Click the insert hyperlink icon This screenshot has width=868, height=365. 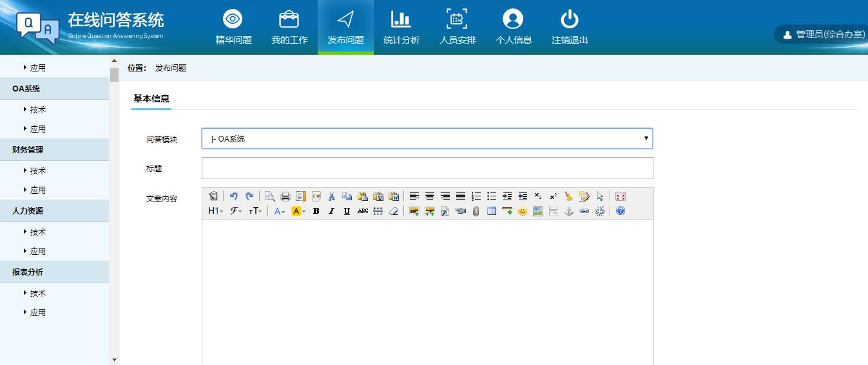[x=584, y=211]
